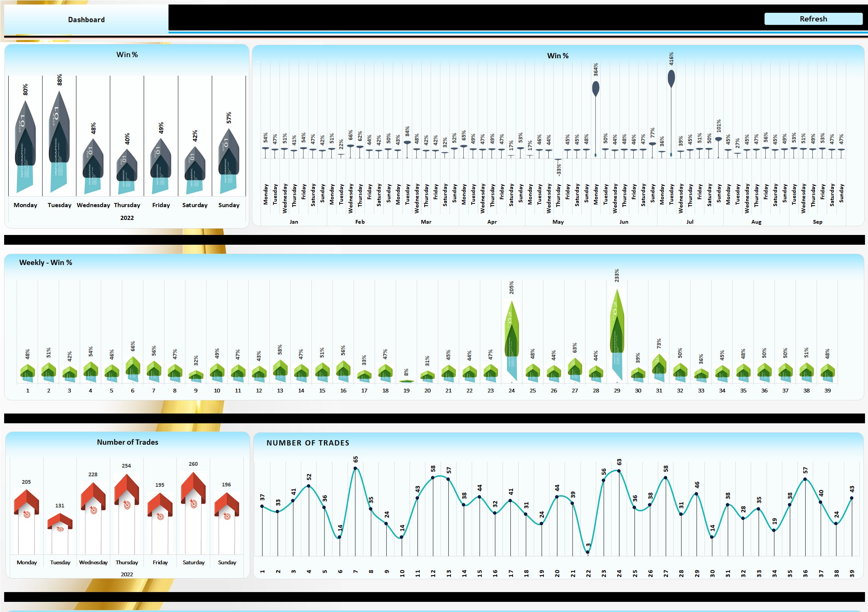Select the Dashboard tab
This screenshot has height=612, width=868.
coord(86,20)
